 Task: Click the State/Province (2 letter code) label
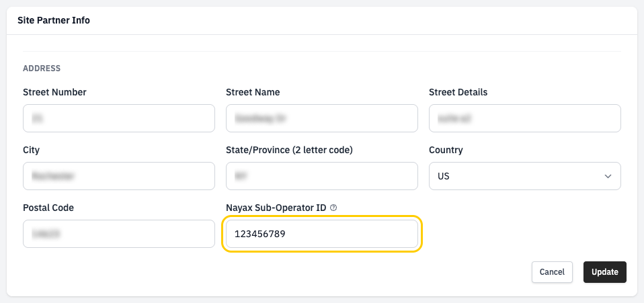coord(290,150)
